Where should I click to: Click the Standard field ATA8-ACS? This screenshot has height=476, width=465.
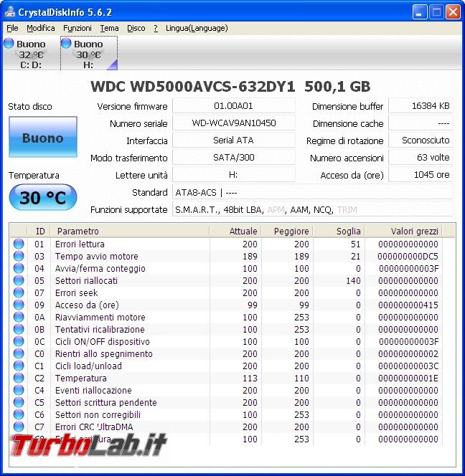[313, 192]
